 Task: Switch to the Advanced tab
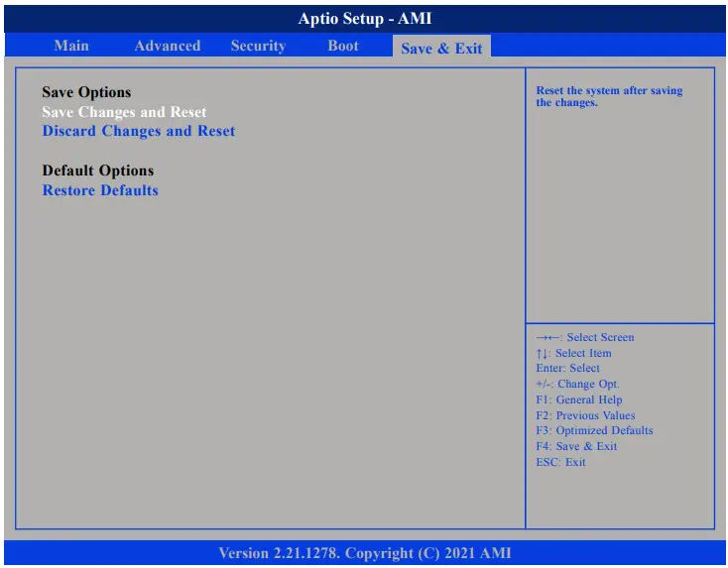[x=168, y=46]
